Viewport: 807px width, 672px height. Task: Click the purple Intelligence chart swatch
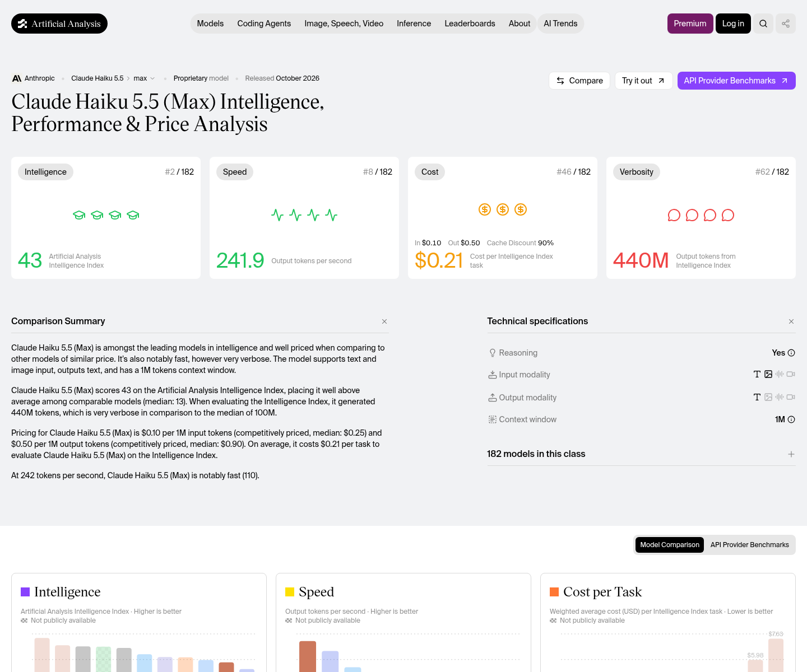tap(25, 592)
